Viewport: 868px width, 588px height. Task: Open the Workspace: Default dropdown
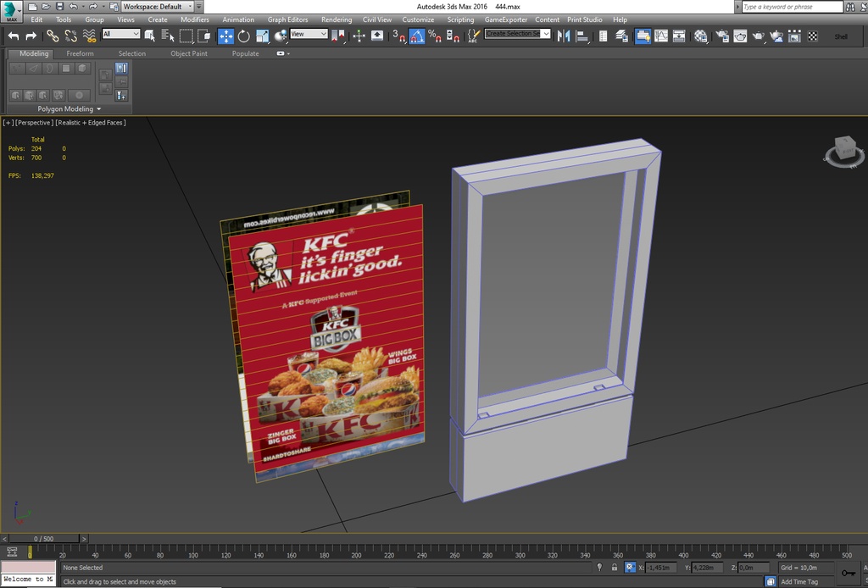157,7
